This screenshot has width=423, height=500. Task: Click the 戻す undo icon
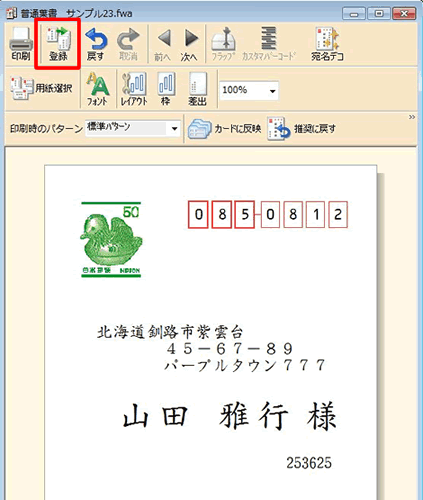coord(96,44)
